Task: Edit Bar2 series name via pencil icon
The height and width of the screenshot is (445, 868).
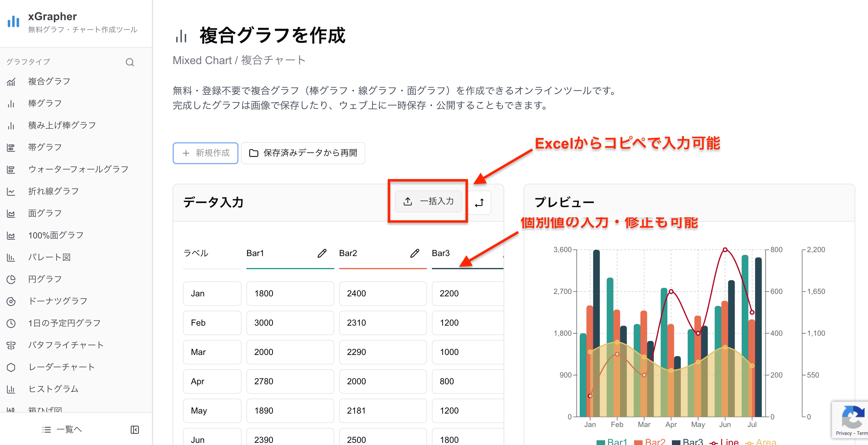Action: pos(415,253)
